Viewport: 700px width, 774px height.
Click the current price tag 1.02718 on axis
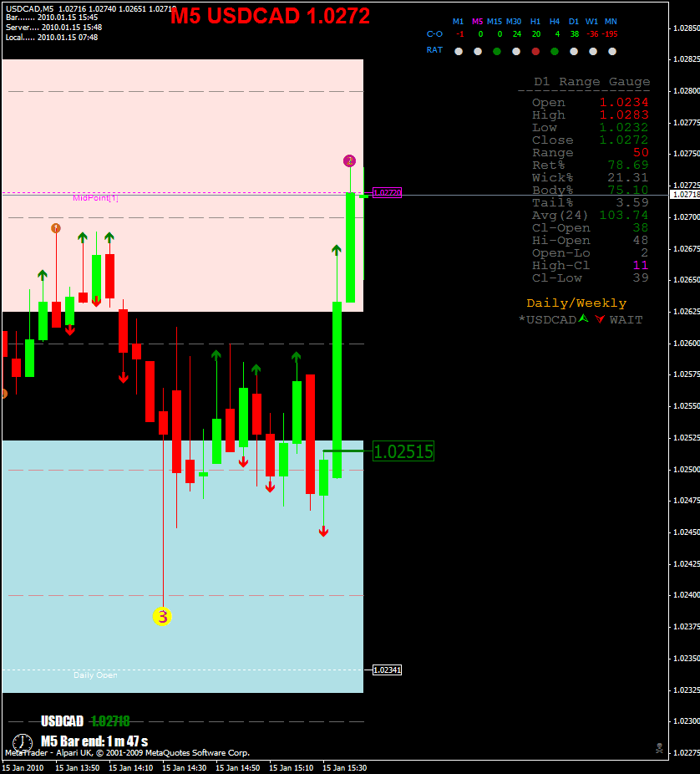(x=685, y=195)
